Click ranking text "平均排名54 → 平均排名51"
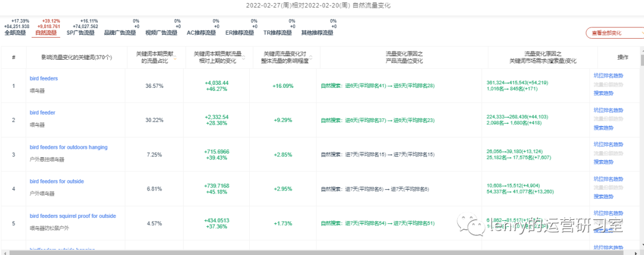 377,224
